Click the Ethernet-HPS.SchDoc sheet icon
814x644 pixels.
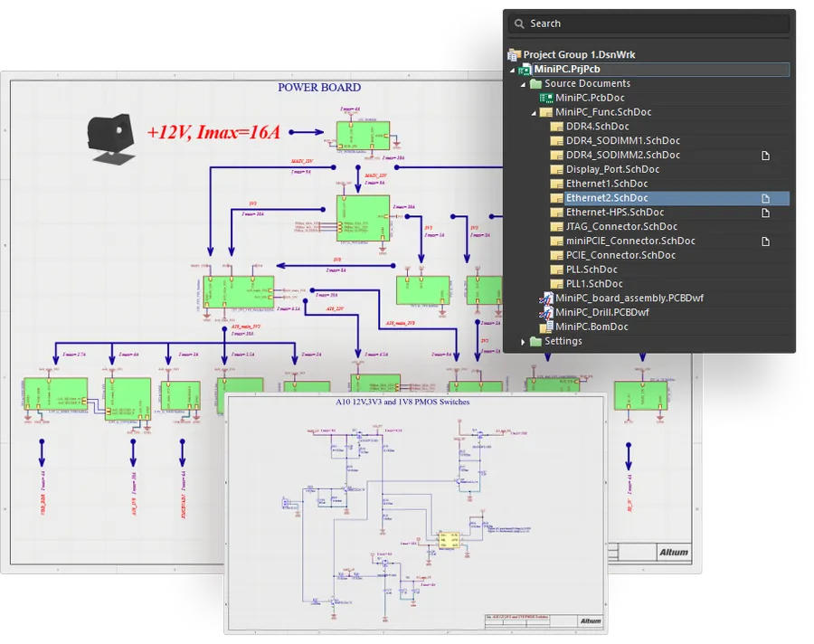click(x=556, y=213)
